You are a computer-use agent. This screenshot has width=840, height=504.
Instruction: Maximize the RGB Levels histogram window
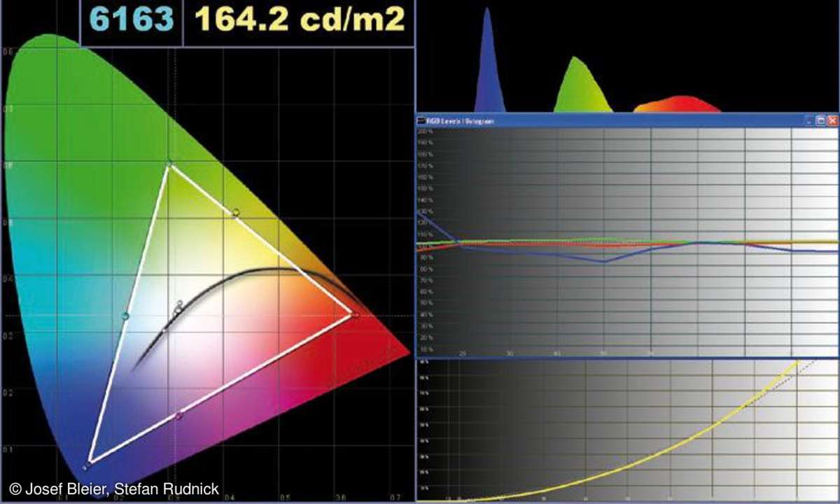821,120
